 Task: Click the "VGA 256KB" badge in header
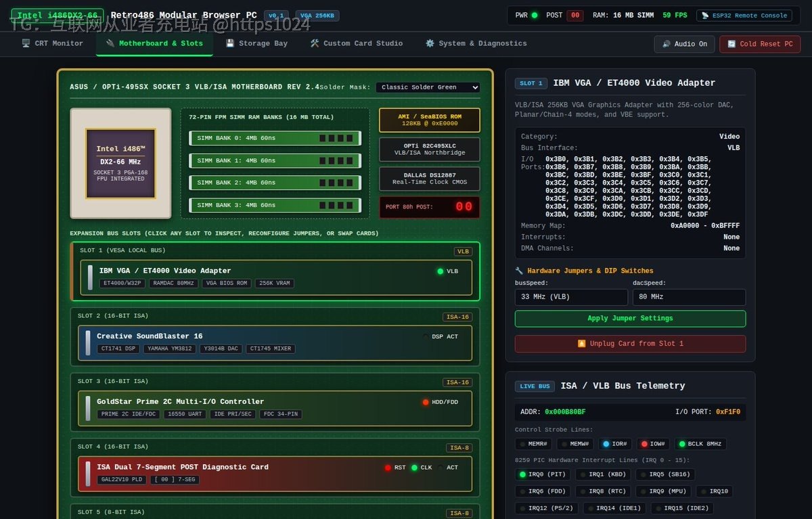(317, 16)
